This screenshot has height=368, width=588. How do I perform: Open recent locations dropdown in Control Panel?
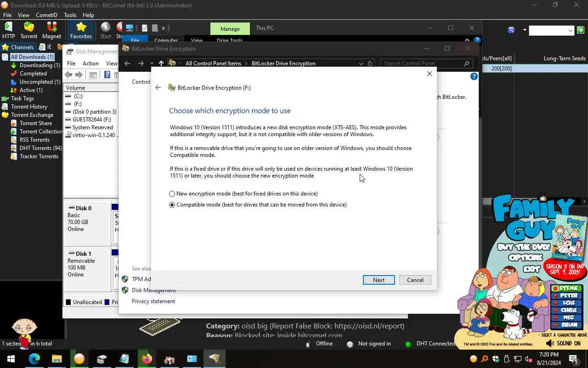click(152, 63)
